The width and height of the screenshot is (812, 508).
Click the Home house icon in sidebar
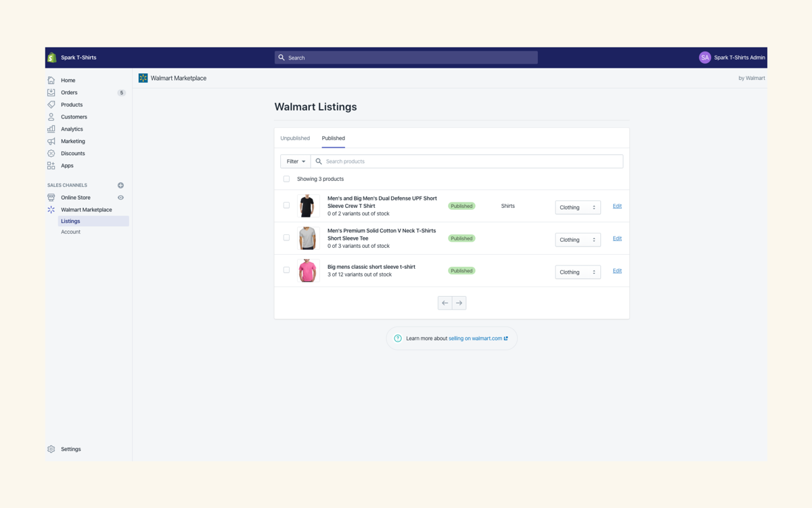[x=51, y=80]
